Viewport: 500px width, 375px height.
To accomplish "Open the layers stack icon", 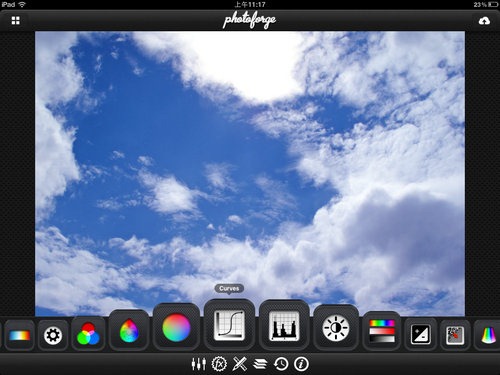I will coord(260,364).
